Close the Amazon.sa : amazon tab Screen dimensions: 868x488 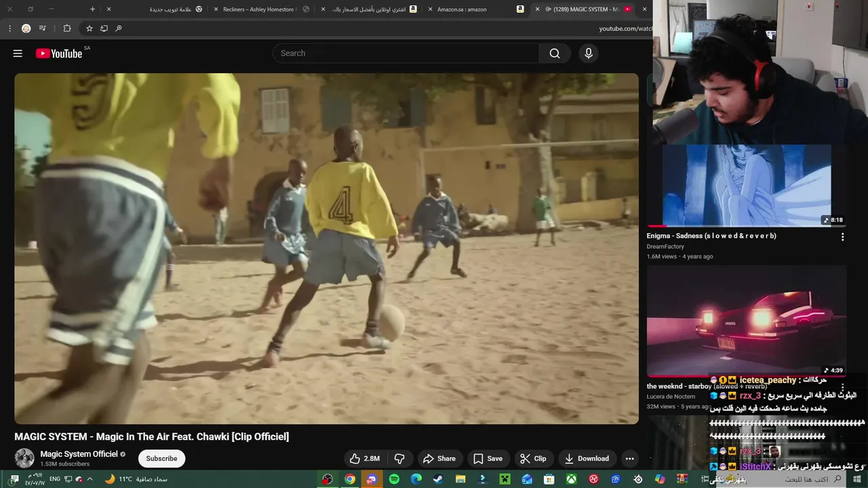tap(430, 9)
